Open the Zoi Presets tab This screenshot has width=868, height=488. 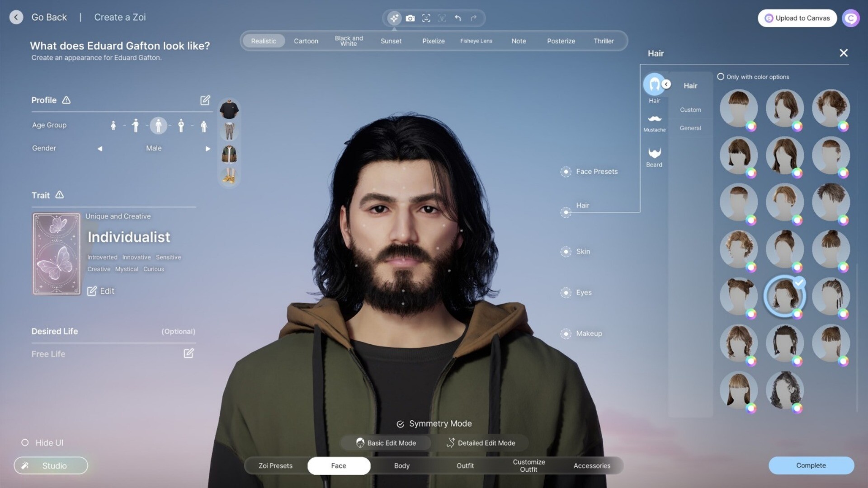pyautogui.click(x=275, y=465)
